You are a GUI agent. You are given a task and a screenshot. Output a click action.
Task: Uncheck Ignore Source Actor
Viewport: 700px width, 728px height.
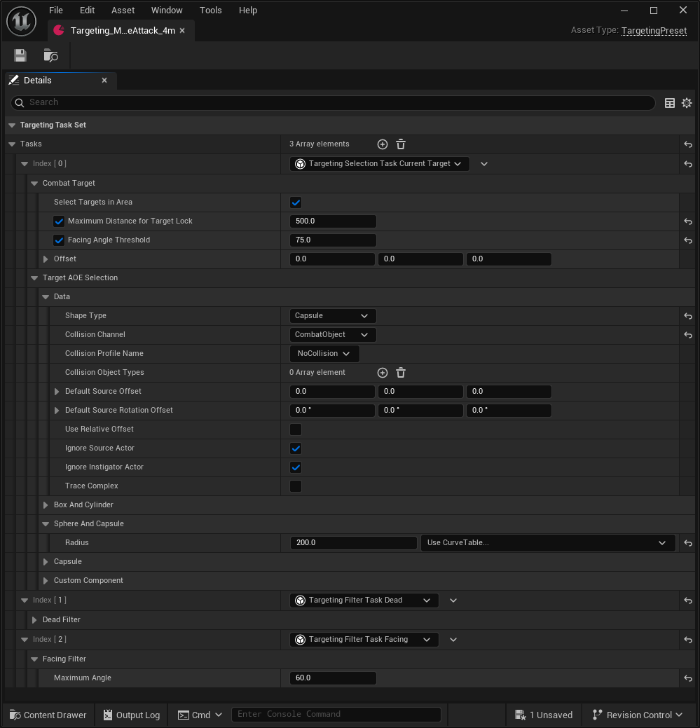[296, 448]
